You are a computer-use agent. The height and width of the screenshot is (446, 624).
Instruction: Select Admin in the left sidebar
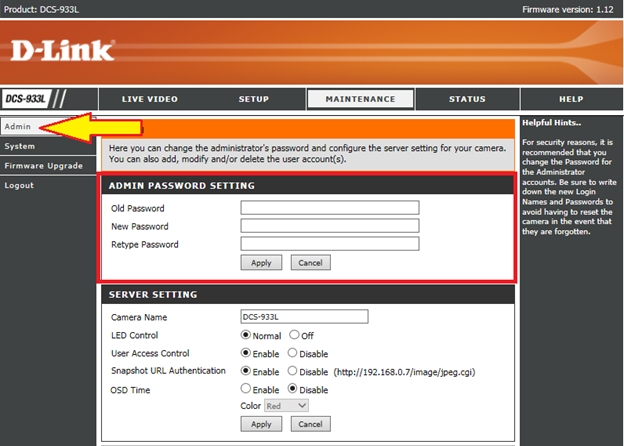(x=16, y=127)
